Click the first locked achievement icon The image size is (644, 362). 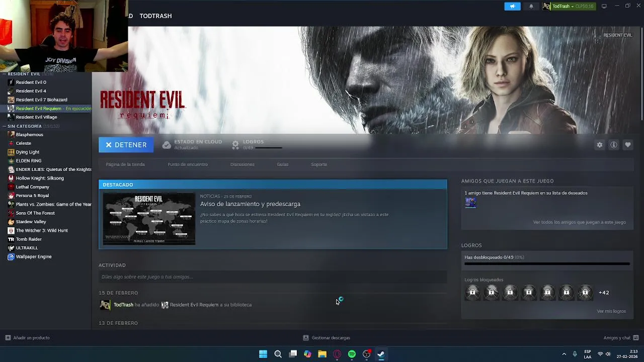click(472, 292)
